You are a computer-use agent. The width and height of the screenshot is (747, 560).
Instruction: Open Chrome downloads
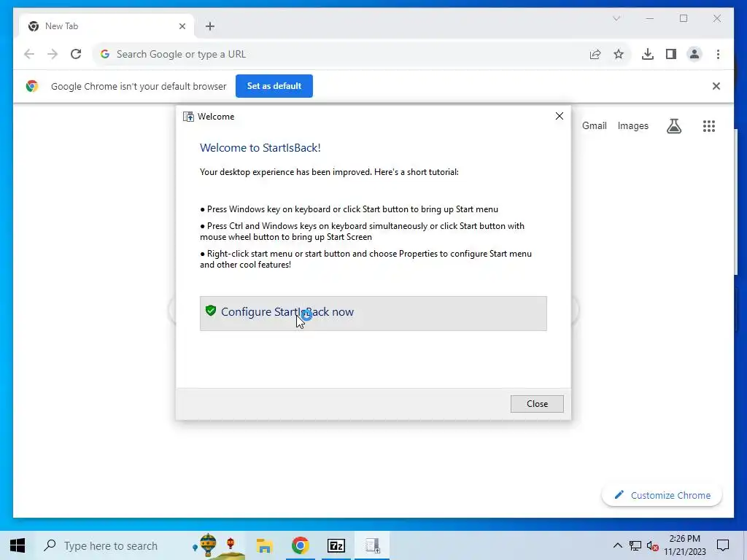(648, 54)
